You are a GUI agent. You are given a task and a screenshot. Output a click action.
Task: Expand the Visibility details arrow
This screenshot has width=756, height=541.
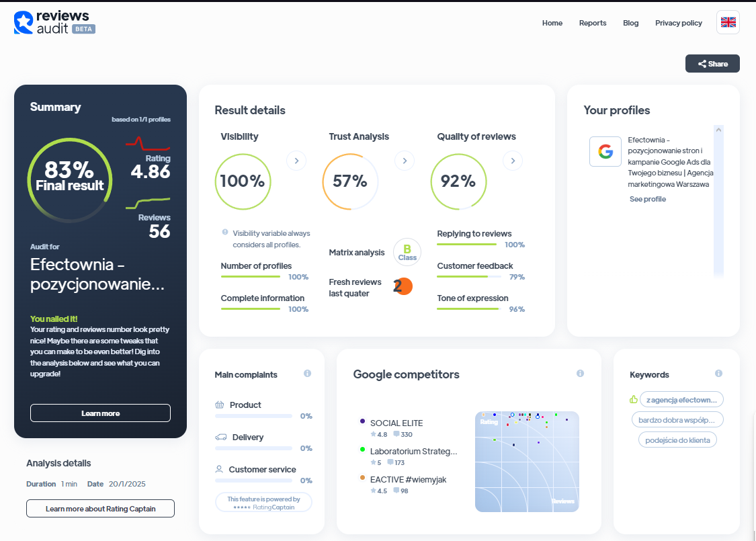[x=296, y=161]
